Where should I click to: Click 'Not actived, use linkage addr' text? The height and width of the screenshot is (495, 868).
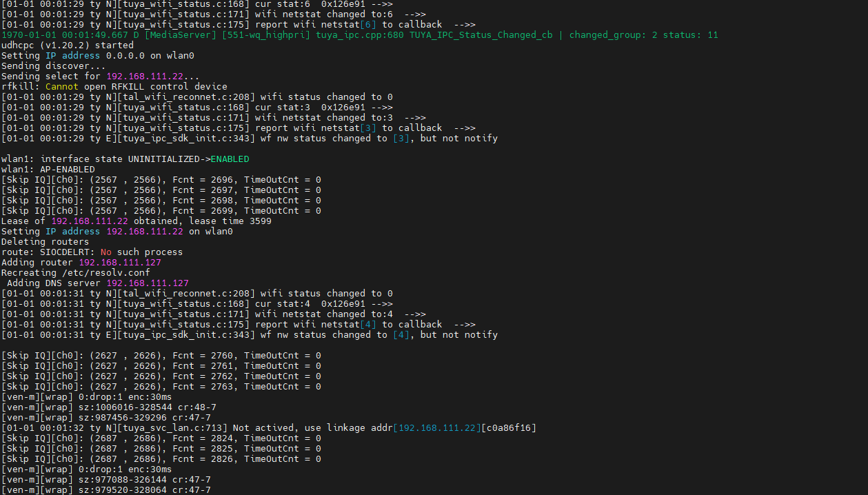click(312, 427)
